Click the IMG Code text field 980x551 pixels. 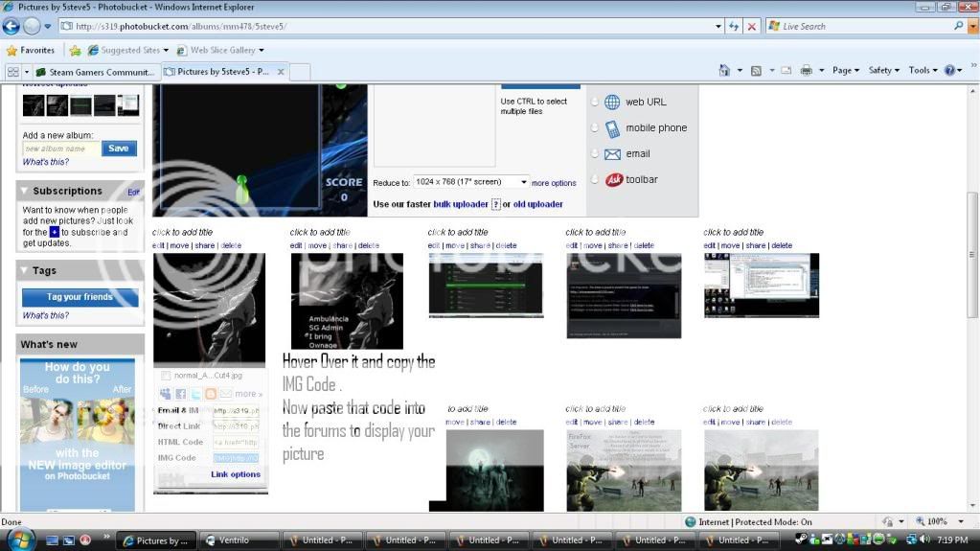point(235,458)
